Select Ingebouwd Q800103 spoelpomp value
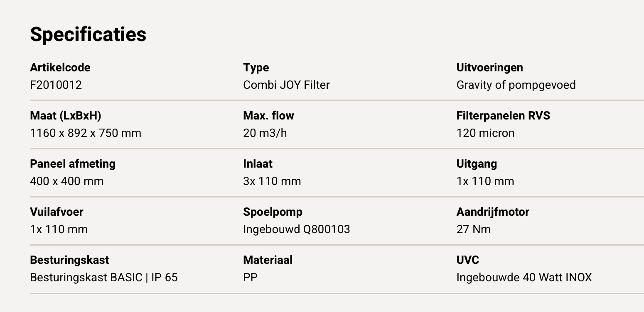644x312 pixels. (x=297, y=229)
